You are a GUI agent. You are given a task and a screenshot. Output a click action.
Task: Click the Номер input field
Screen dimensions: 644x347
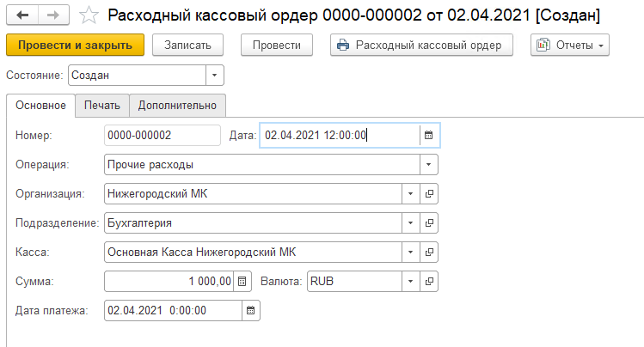pos(162,135)
